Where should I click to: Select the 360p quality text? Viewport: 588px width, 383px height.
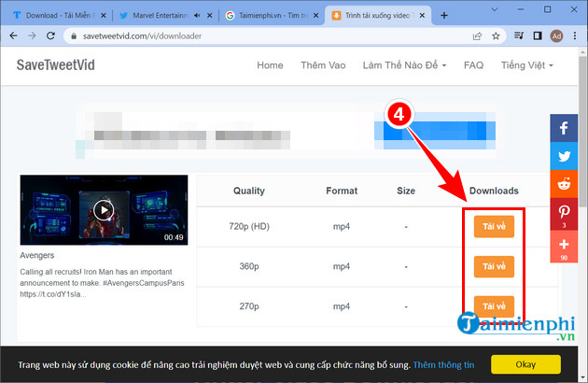point(249,266)
